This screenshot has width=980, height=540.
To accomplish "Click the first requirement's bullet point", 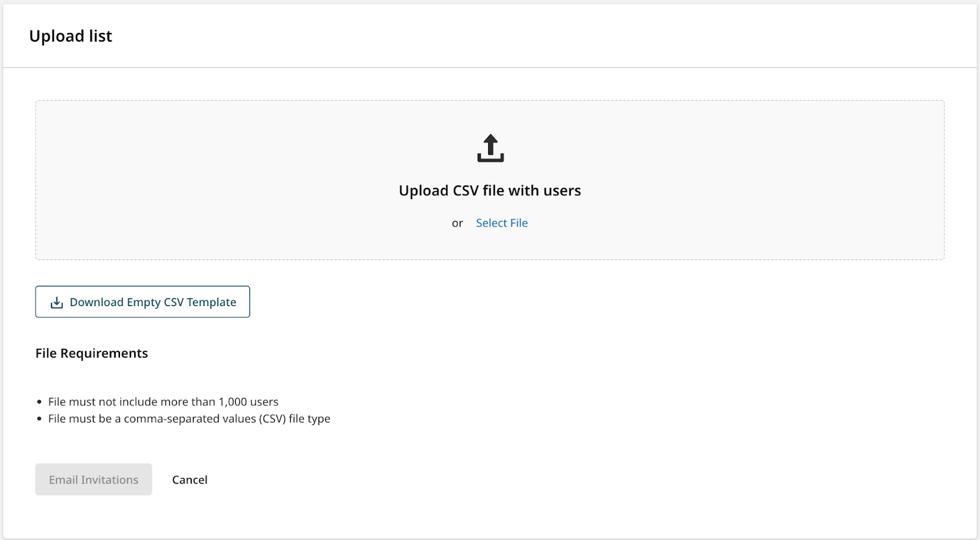I will [39, 402].
